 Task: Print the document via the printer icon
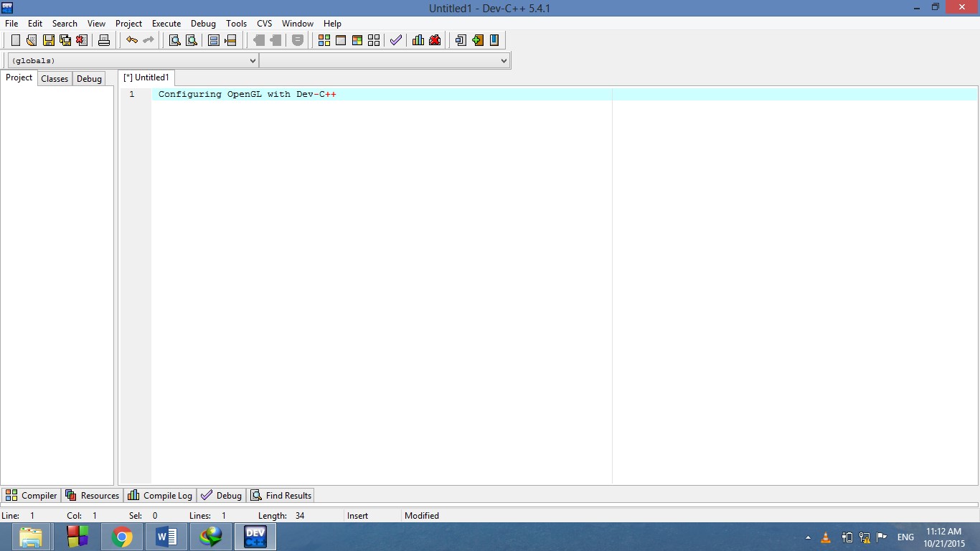pos(104,40)
